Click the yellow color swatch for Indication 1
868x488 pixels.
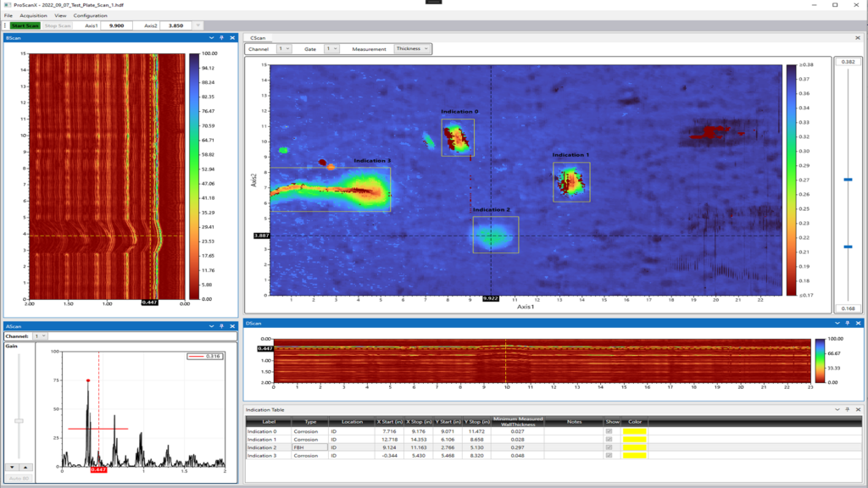coord(635,439)
